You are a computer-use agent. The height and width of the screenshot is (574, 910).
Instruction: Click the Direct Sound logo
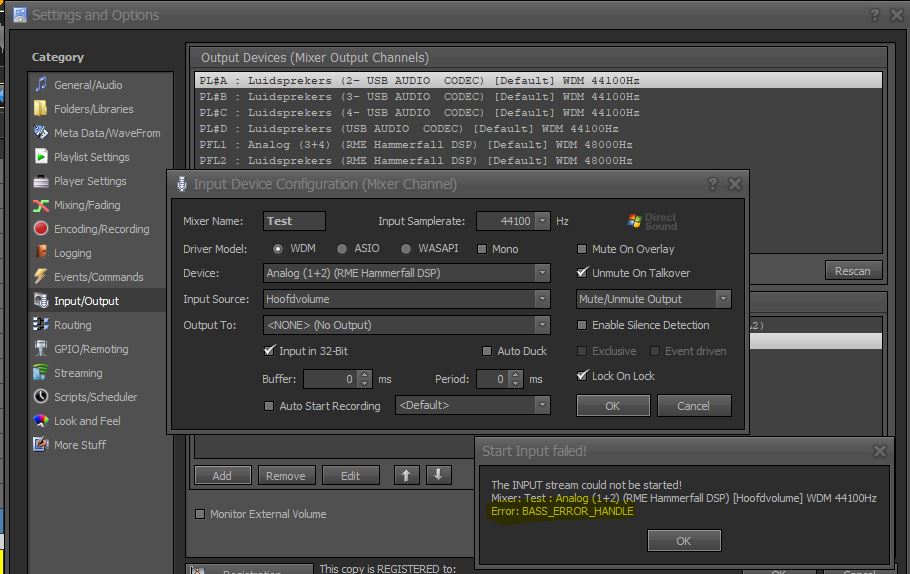652,221
